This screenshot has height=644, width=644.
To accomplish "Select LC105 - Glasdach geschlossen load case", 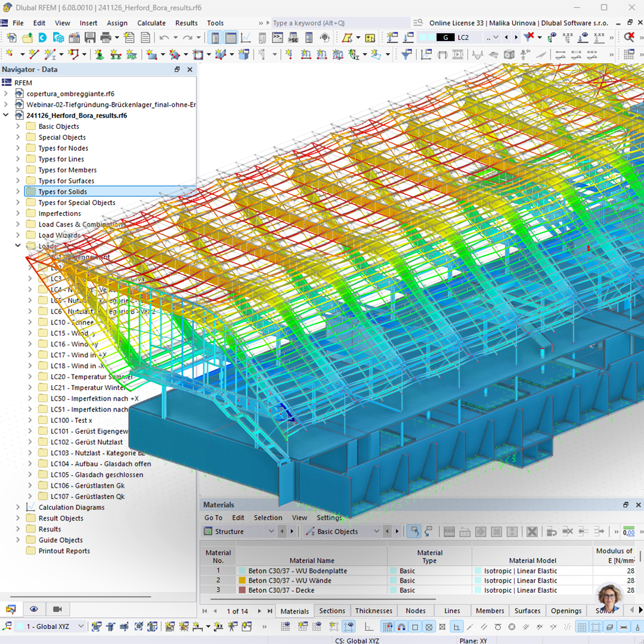I will coord(97,475).
